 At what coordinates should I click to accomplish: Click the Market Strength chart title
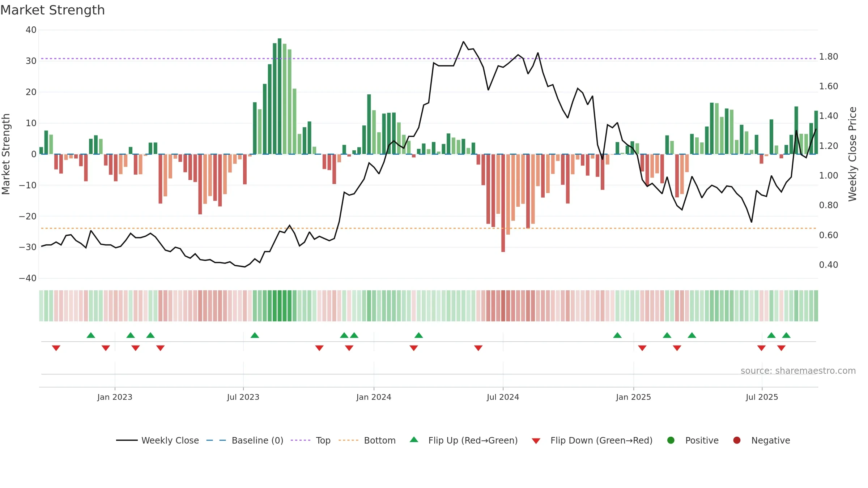click(x=52, y=10)
